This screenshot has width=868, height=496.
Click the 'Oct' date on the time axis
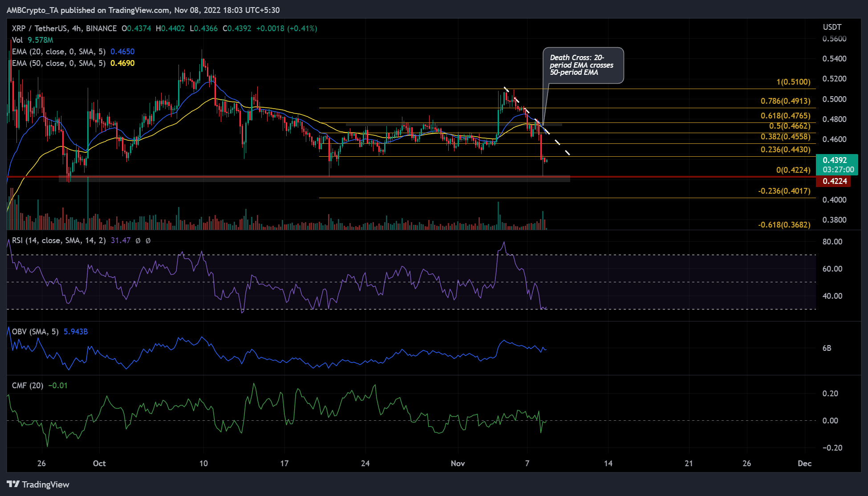pyautogui.click(x=99, y=463)
